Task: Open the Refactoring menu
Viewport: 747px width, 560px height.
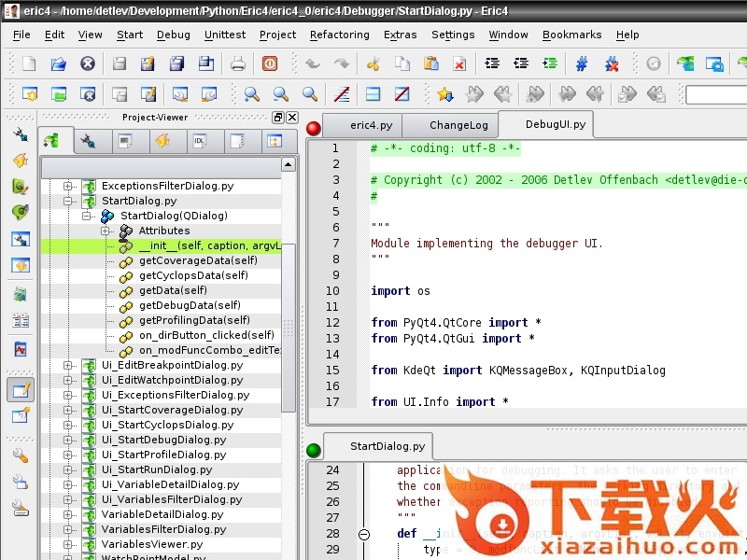Action: [x=339, y=35]
